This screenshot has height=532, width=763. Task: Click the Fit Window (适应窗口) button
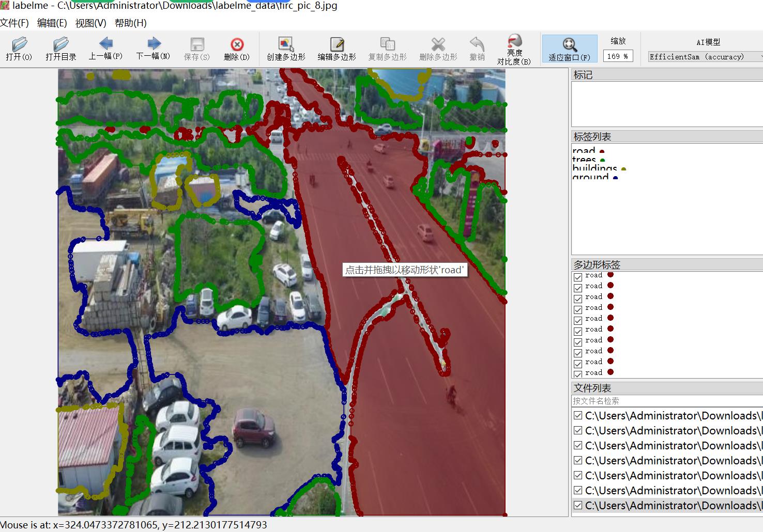coord(569,49)
